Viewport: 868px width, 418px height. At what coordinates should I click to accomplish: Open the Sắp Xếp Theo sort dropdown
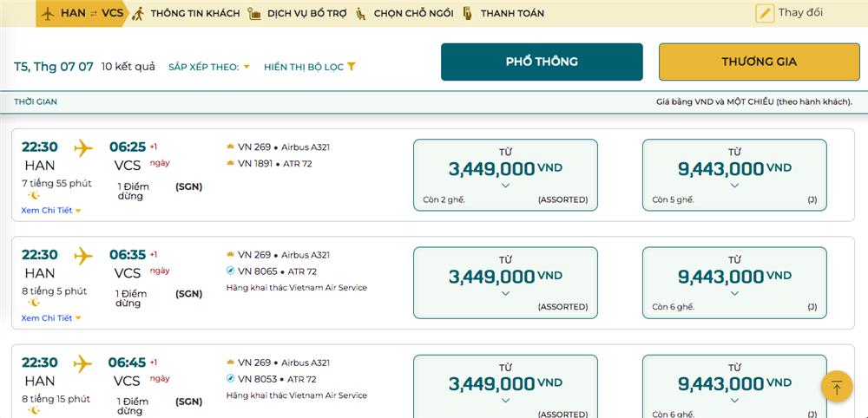pyautogui.click(x=209, y=67)
